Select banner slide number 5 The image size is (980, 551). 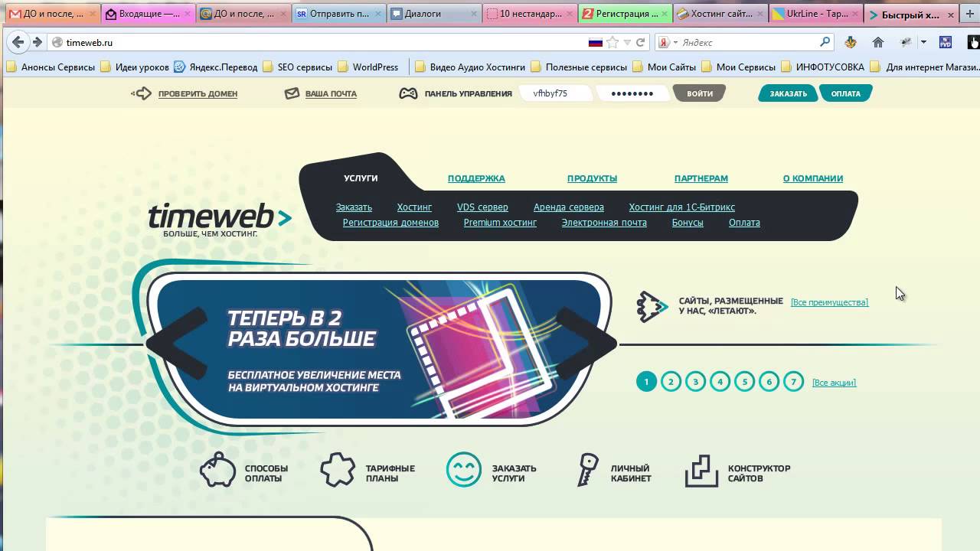coord(744,381)
